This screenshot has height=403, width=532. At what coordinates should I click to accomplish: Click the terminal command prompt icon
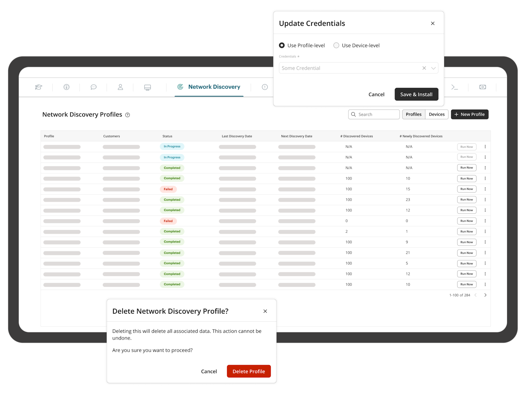(x=455, y=87)
